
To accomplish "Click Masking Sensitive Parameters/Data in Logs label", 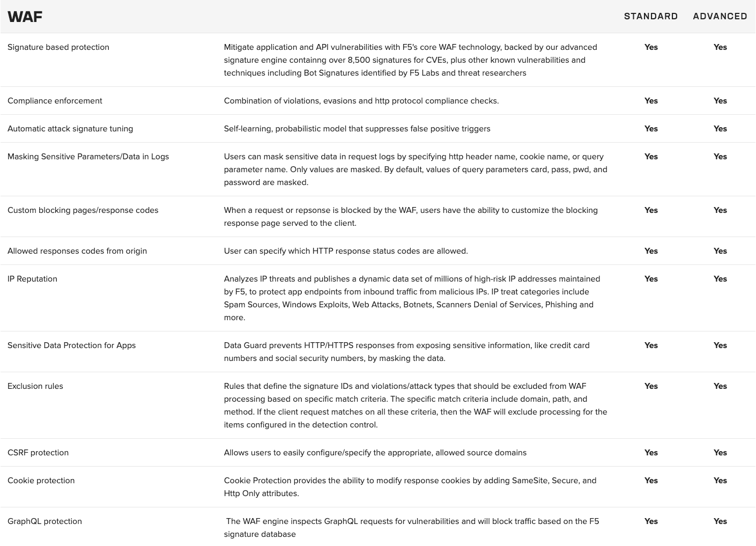I will pos(88,157).
